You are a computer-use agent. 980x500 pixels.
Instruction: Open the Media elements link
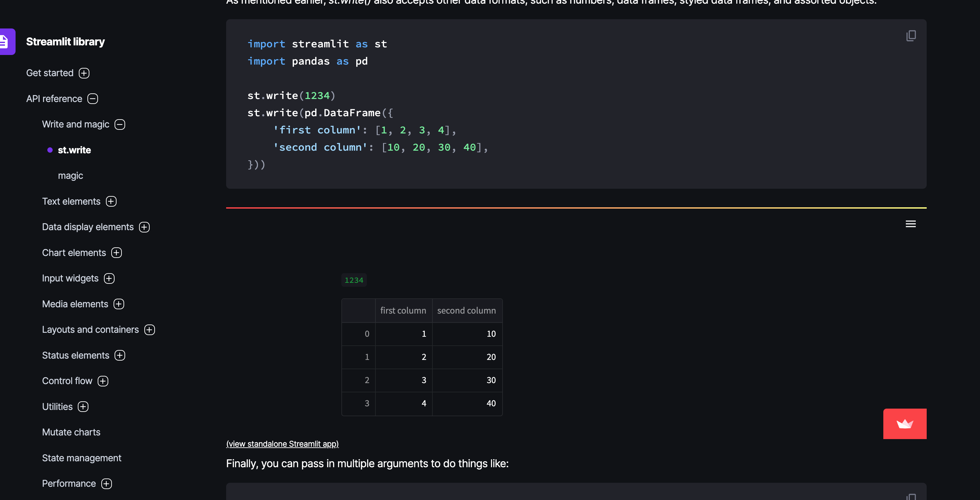click(x=75, y=304)
